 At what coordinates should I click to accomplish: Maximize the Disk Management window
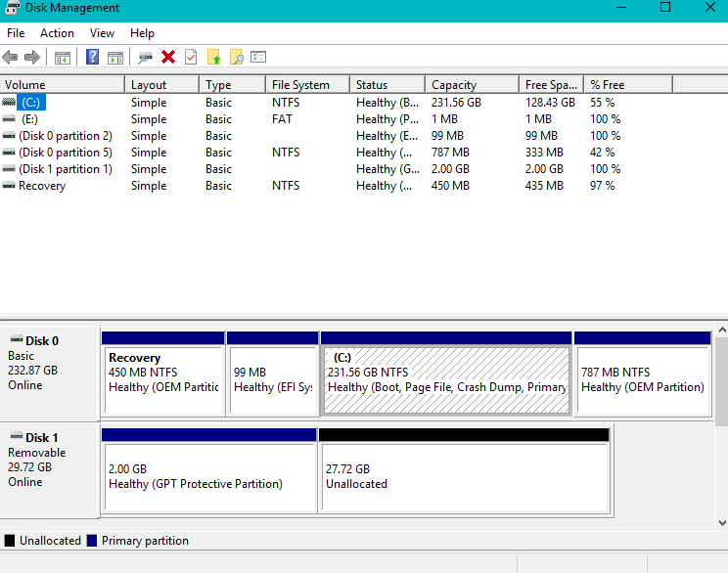(x=664, y=7)
